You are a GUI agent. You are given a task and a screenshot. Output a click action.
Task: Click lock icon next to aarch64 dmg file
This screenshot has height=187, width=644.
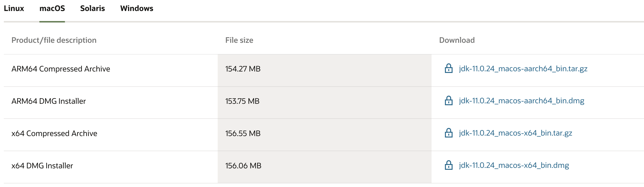449,101
